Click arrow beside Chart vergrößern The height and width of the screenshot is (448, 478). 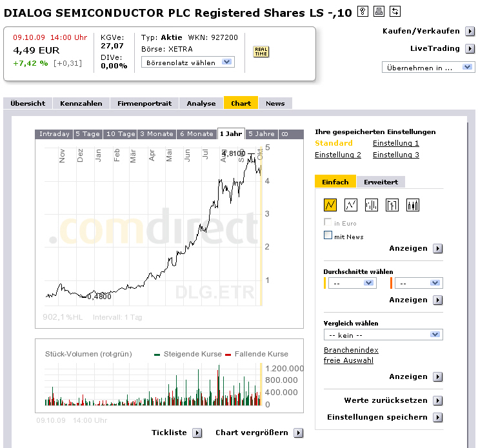click(299, 433)
